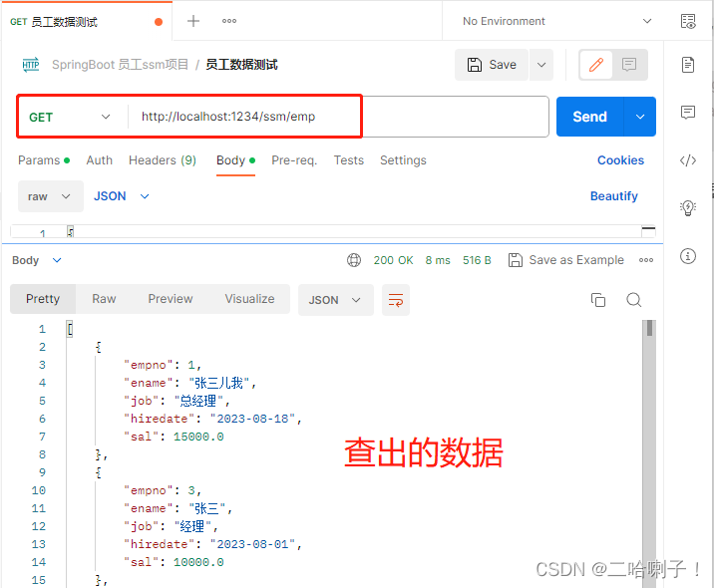Image resolution: width=714 pixels, height=588 pixels.
Task: Click the 516 B response size
Action: [x=477, y=260]
